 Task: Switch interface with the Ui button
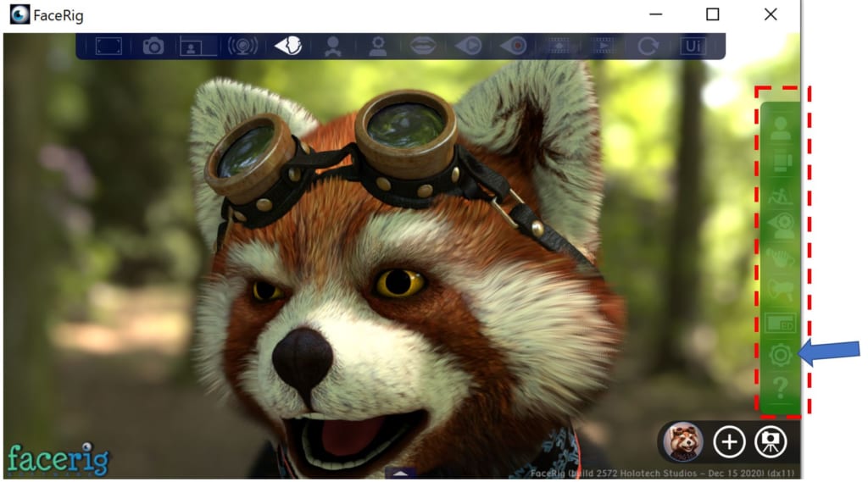pyautogui.click(x=693, y=46)
